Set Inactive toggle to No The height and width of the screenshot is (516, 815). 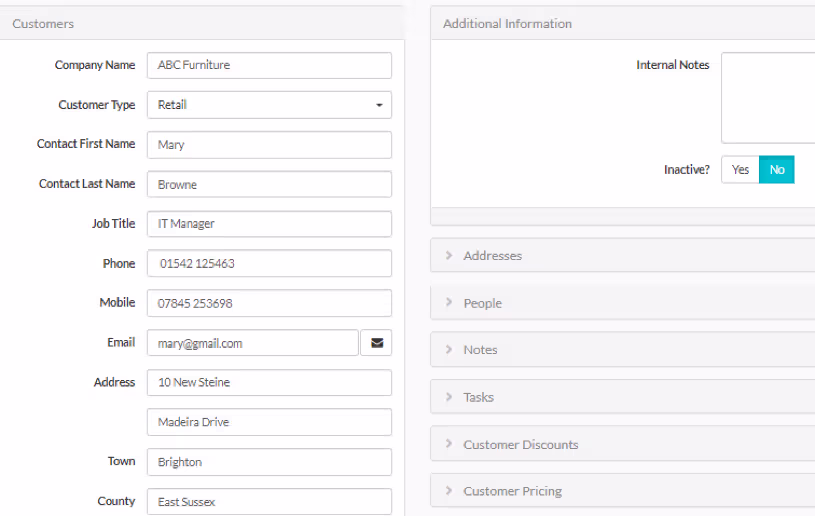(777, 169)
